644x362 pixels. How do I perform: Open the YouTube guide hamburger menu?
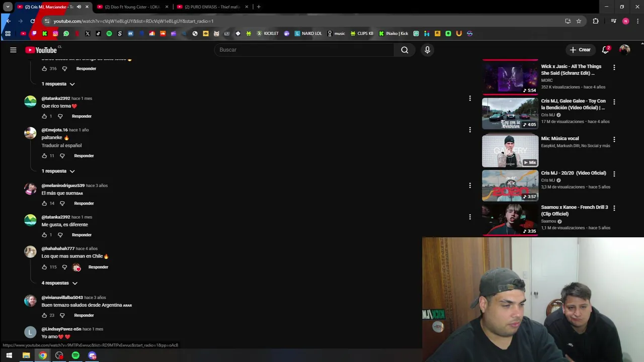(13, 50)
